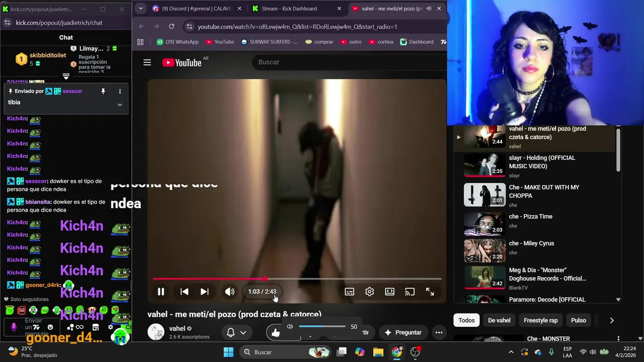The height and width of the screenshot is (362, 644).
Task: Go back in the browser
Action: coord(141,27)
